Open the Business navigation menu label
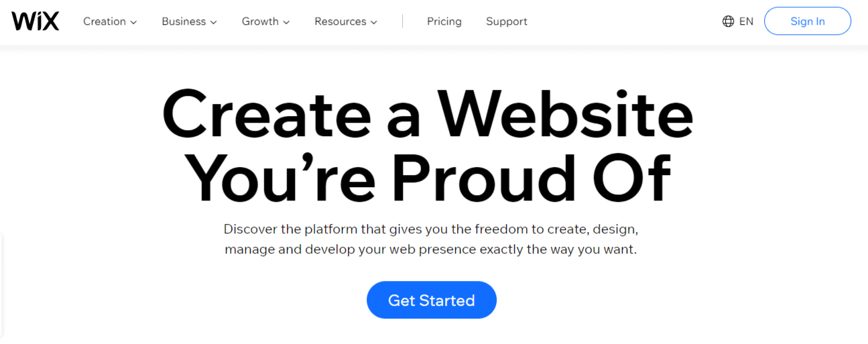This screenshot has width=868, height=344. point(184,21)
